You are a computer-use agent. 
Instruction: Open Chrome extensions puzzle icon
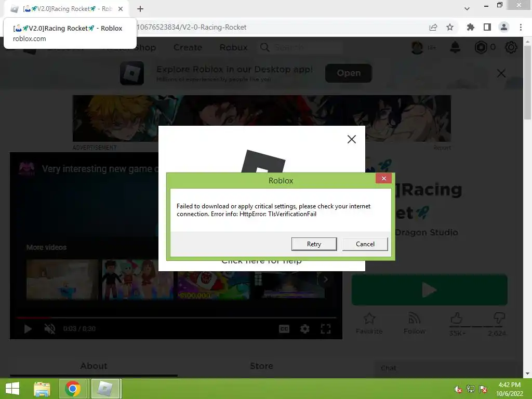[470, 27]
